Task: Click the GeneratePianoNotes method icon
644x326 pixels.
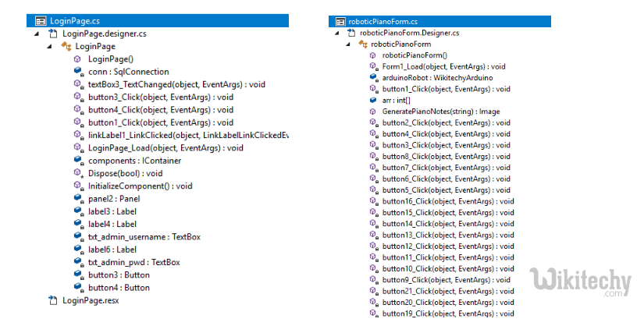Action: tap(372, 112)
